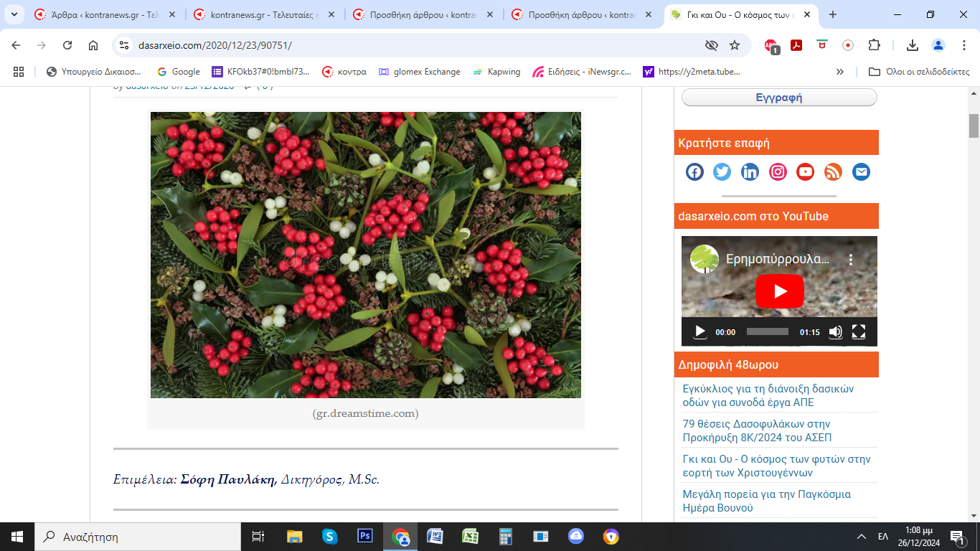Toggle fullscreen on the video player
The width and height of the screenshot is (980, 551).
point(859,332)
